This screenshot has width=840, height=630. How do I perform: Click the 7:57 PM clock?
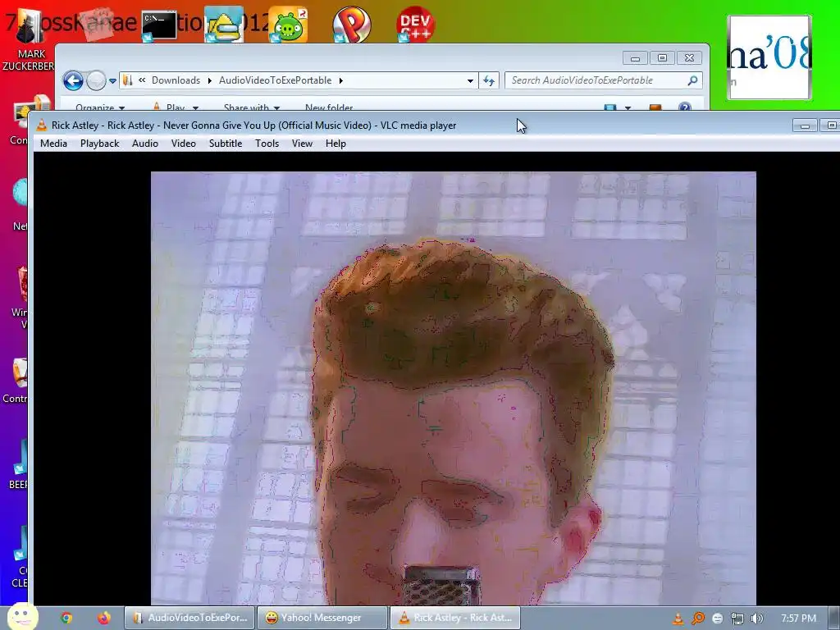(x=799, y=619)
